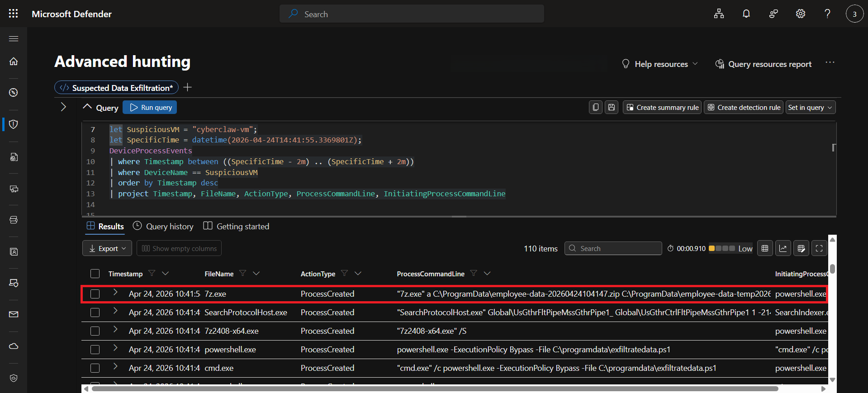Switch results to table view icon
This screenshot has width=868, height=393.
(765, 248)
